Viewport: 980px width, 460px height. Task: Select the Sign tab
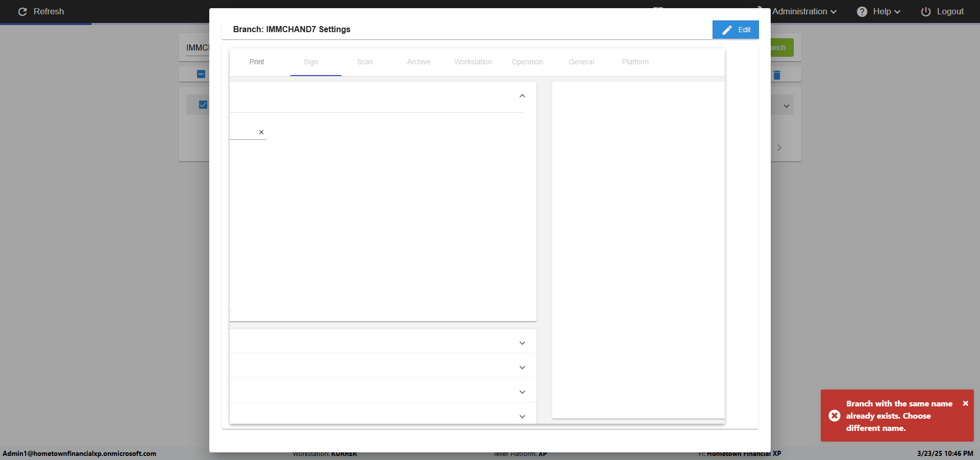coord(311,62)
